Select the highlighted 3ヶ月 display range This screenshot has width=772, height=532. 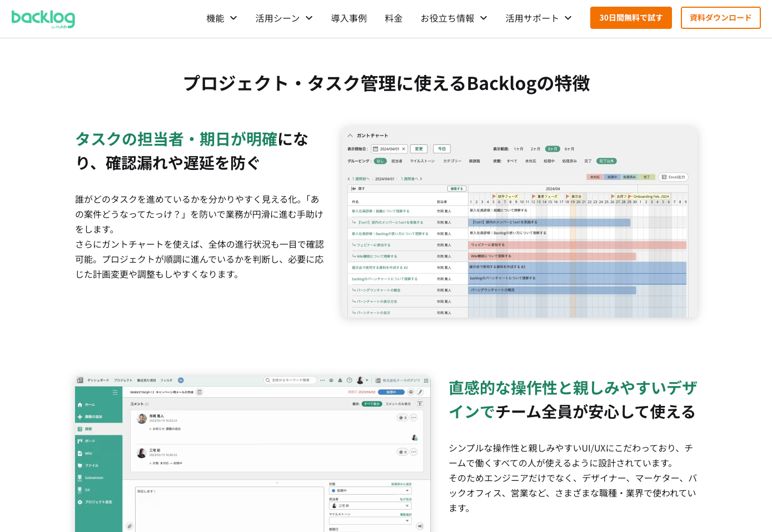(x=552, y=149)
